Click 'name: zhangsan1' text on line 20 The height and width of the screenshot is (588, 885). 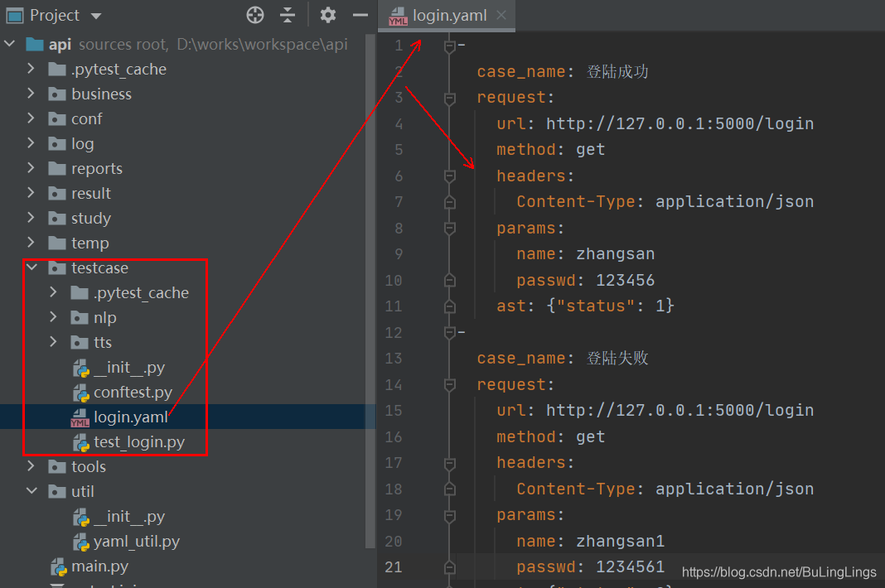[x=590, y=541]
